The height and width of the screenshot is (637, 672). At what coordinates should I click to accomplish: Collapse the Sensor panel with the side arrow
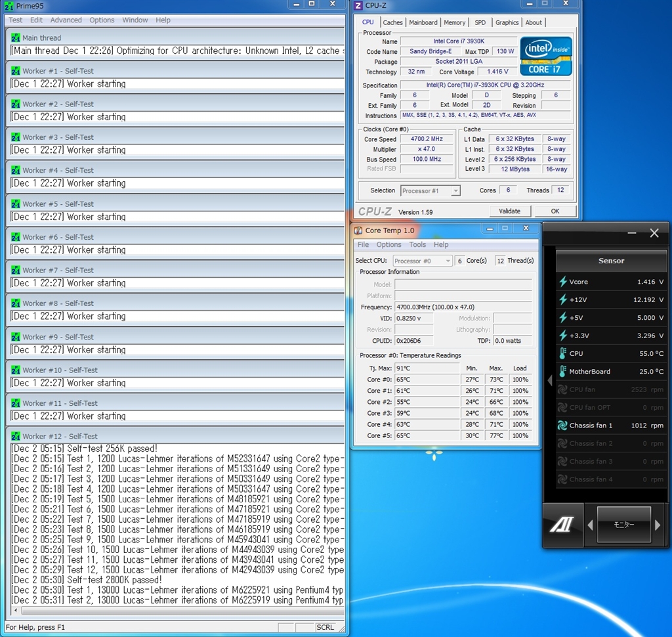(551, 380)
